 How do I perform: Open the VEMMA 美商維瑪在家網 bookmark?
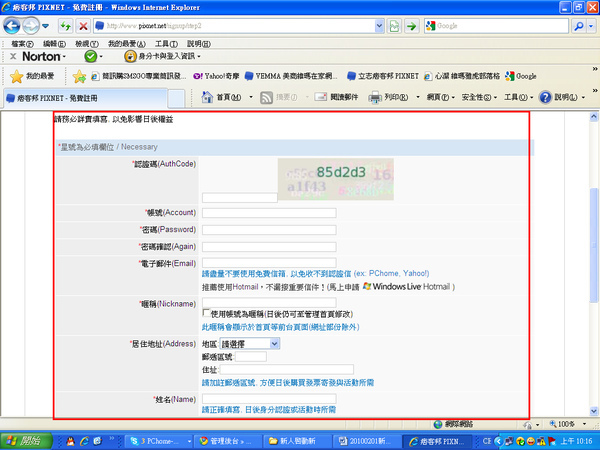pyautogui.click(x=292, y=76)
